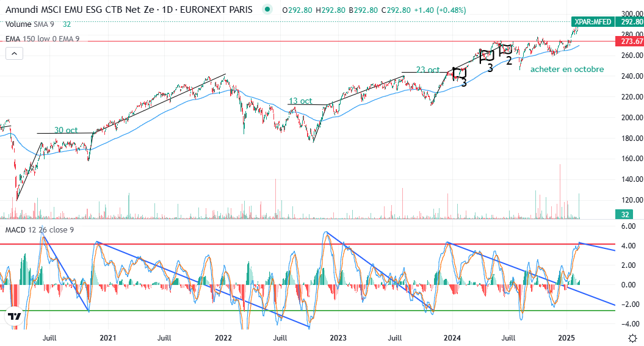Open chart settings gear icon
This screenshot has width=644, height=346.
pos(633,338)
